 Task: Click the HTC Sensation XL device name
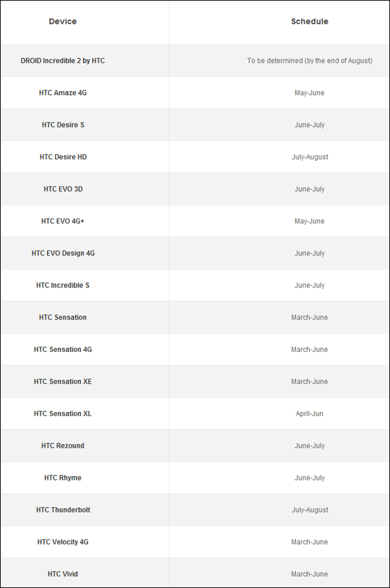[63, 413]
